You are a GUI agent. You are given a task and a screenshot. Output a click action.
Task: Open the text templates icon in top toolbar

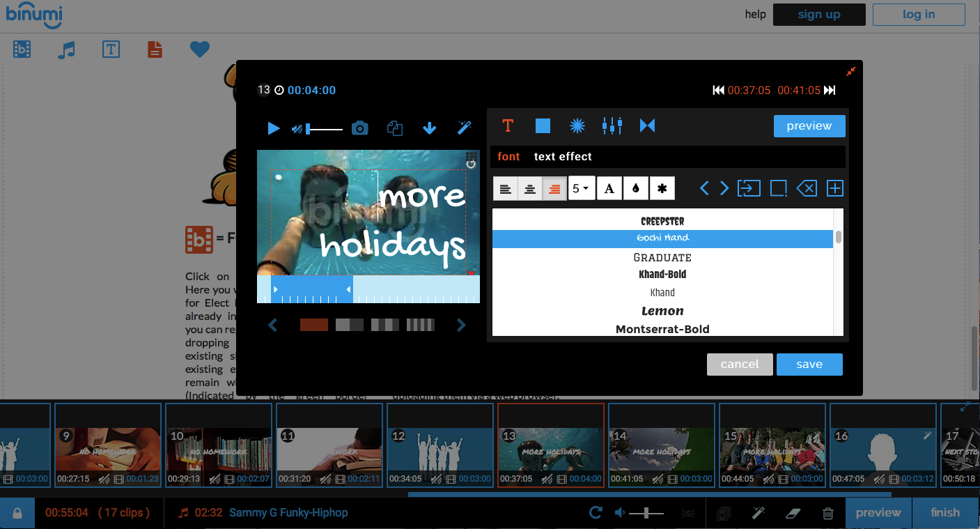tap(111, 49)
